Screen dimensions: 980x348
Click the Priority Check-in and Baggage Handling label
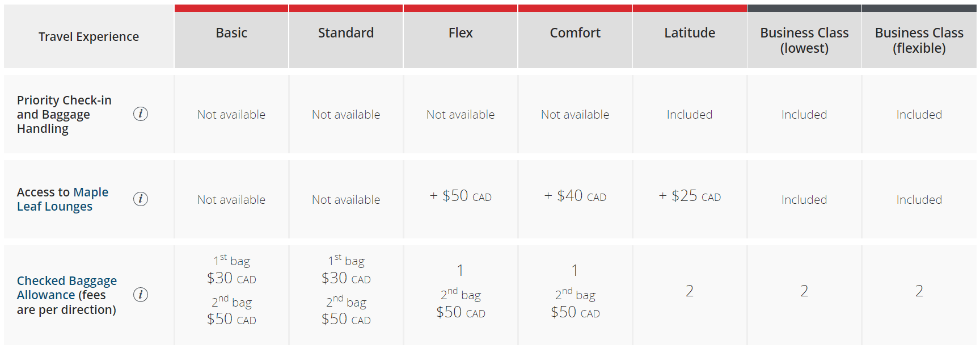tap(64, 114)
